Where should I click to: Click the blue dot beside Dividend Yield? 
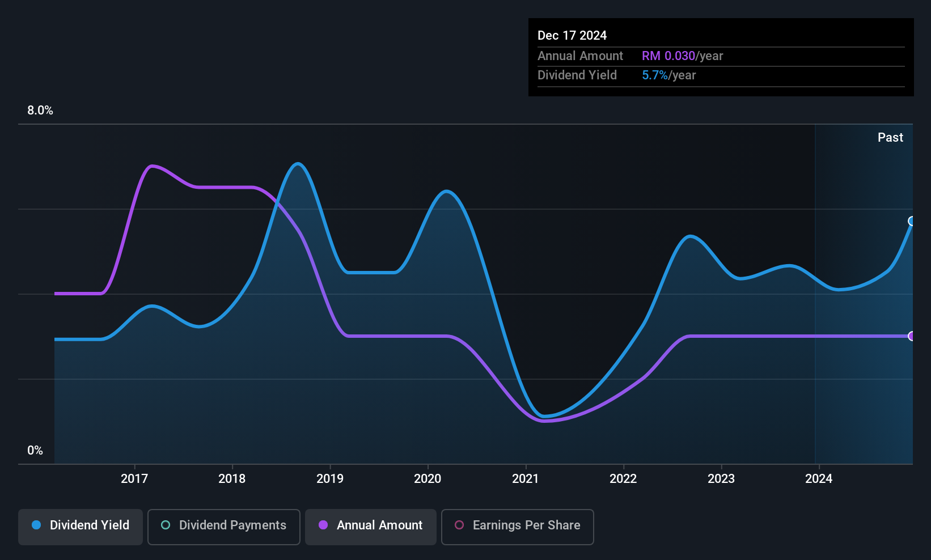(36, 525)
